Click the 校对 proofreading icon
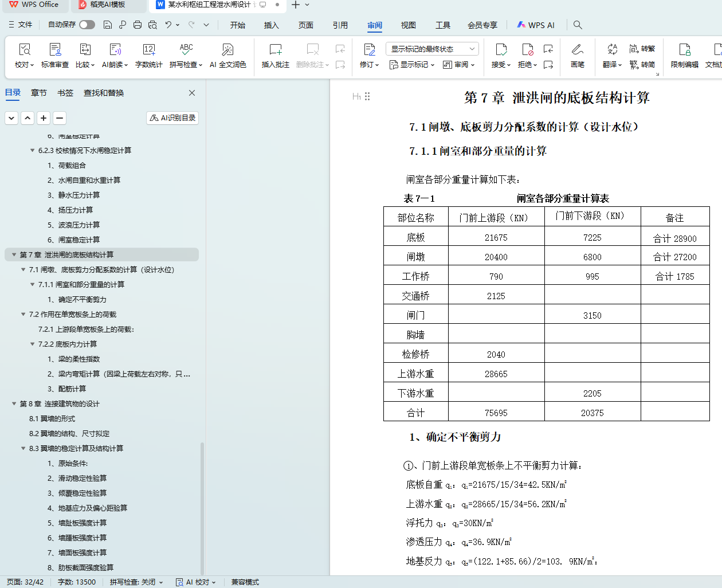The width and height of the screenshot is (722, 588). point(24,50)
